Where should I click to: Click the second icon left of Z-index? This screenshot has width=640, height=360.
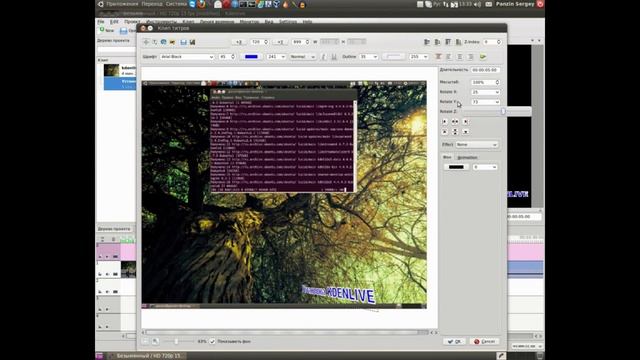pos(438,42)
